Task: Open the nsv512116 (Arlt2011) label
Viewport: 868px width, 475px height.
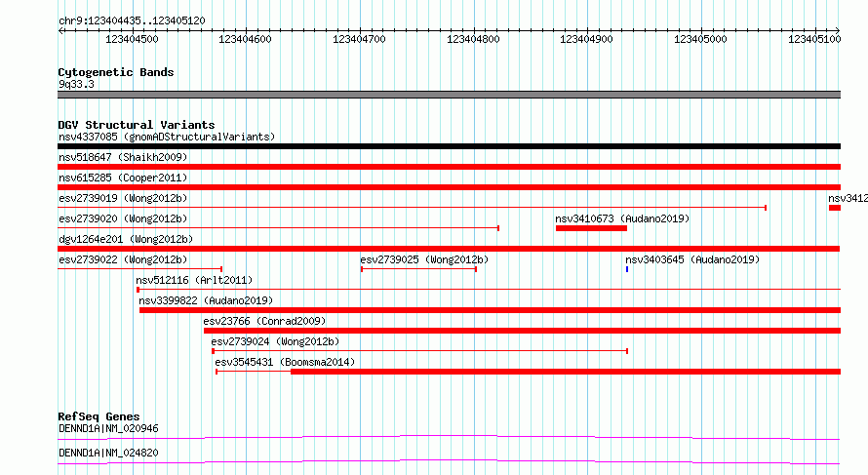Action: [x=194, y=280]
